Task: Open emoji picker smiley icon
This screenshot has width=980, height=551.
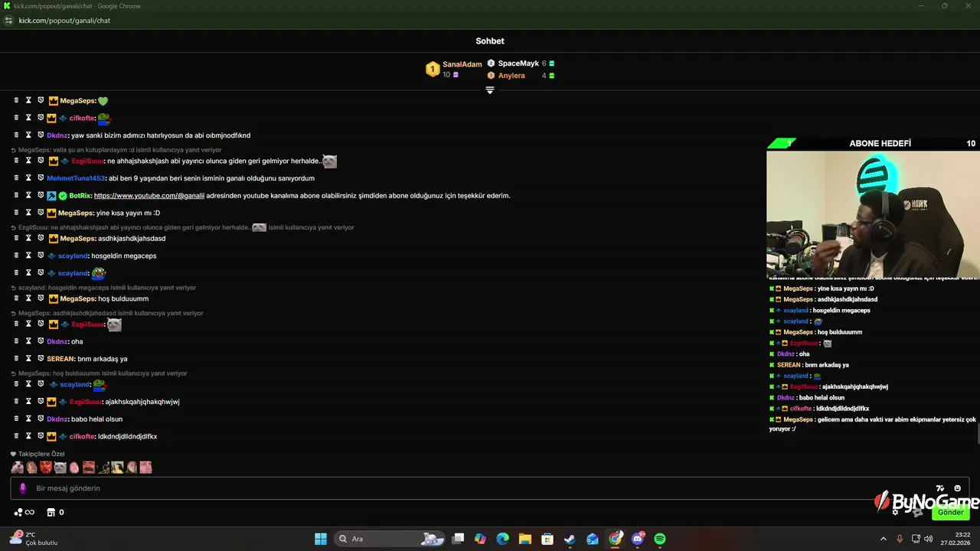Action: [x=957, y=488]
